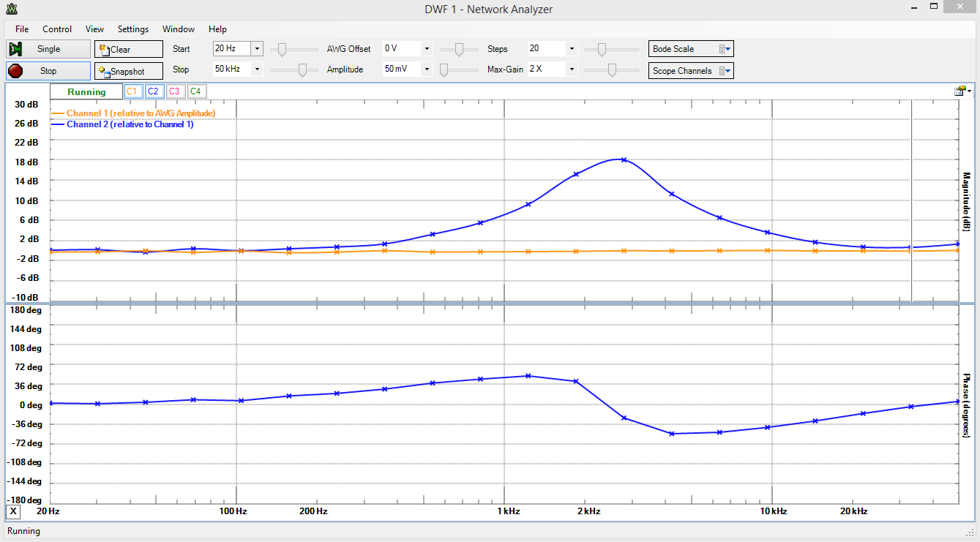Image resolution: width=980 pixels, height=542 pixels.
Task: Click the Channel 2 legend label
Action: pos(130,124)
